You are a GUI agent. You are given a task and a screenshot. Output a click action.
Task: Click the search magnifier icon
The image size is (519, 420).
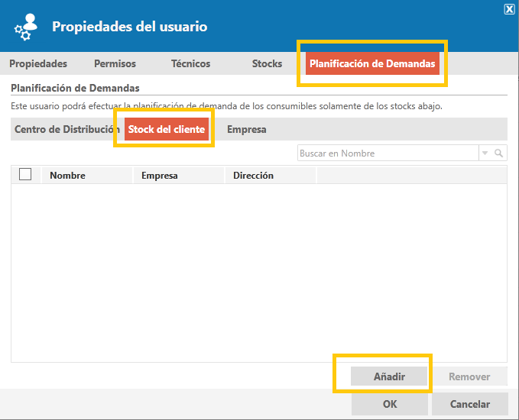click(x=498, y=153)
